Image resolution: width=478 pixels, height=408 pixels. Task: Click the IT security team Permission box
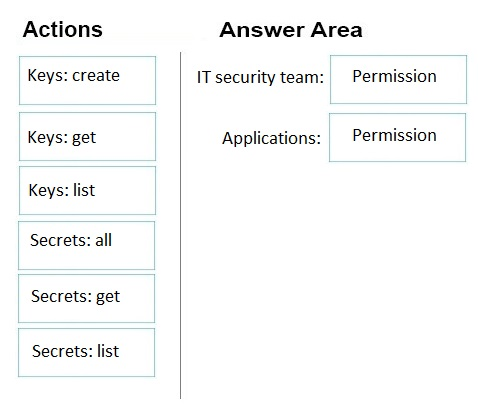[398, 79]
